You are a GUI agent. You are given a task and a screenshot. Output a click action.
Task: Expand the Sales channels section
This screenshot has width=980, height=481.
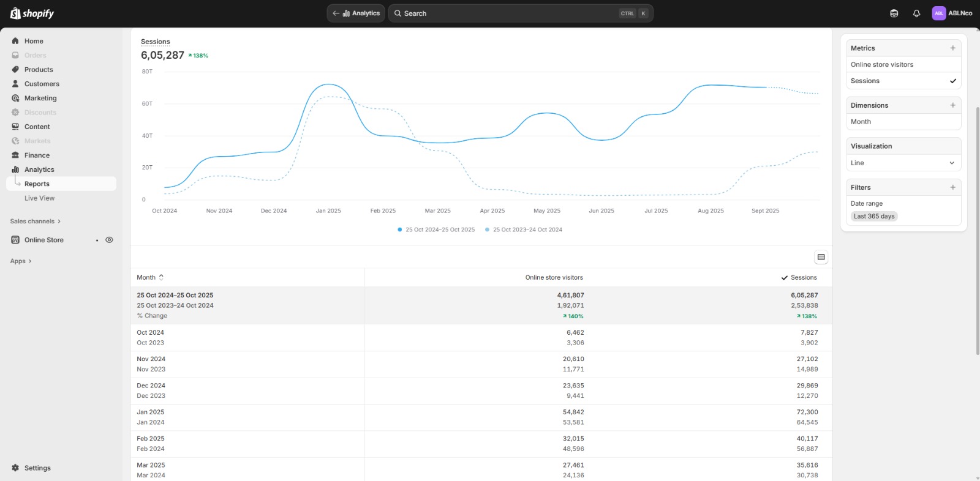(x=35, y=222)
